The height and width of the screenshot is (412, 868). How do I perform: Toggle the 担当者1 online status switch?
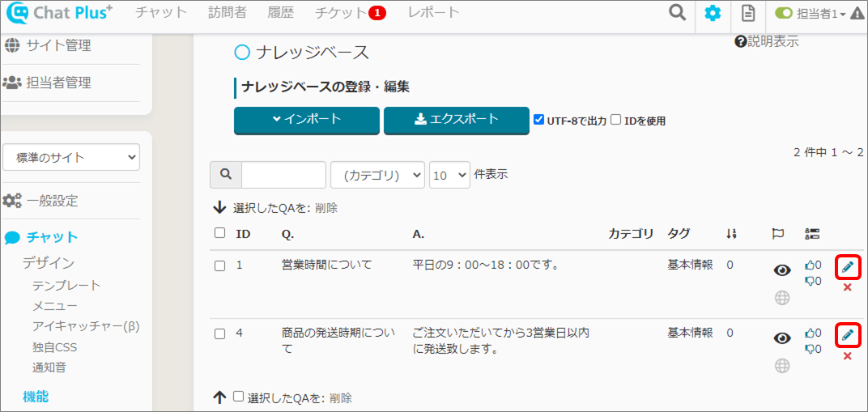tap(784, 14)
